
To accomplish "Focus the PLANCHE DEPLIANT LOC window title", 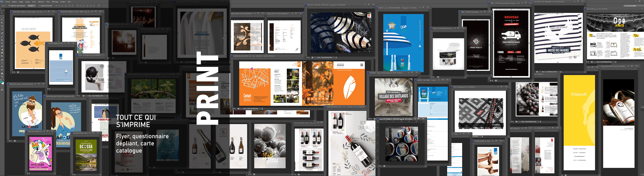I will (255, 56).
